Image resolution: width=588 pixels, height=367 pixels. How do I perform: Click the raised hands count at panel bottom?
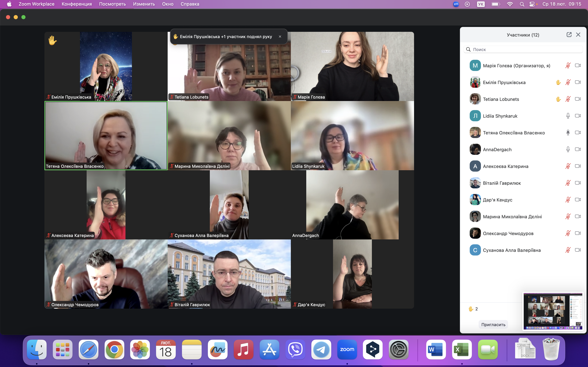pyautogui.click(x=473, y=309)
